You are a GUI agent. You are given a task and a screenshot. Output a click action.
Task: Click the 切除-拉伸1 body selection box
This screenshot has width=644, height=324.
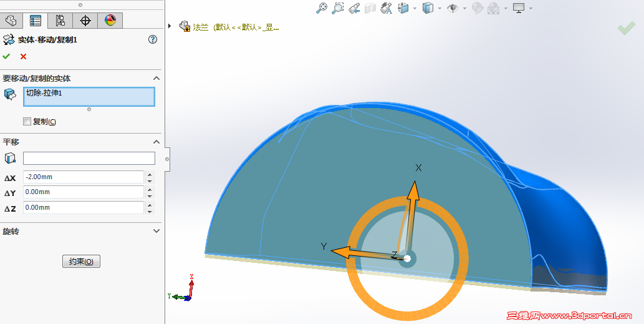(89, 97)
